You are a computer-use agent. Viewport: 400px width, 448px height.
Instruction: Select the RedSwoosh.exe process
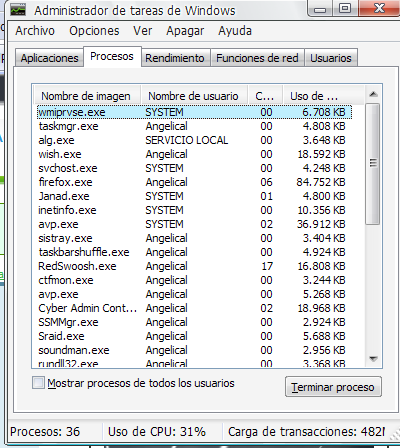click(194, 266)
